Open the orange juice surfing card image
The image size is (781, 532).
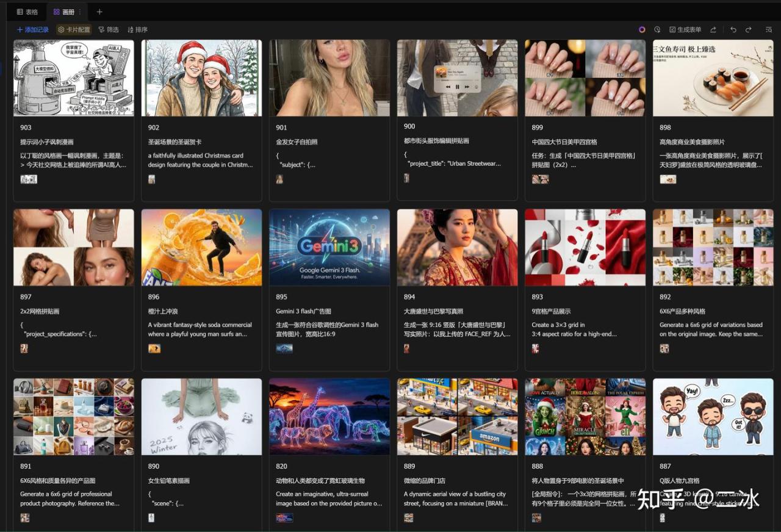201,247
